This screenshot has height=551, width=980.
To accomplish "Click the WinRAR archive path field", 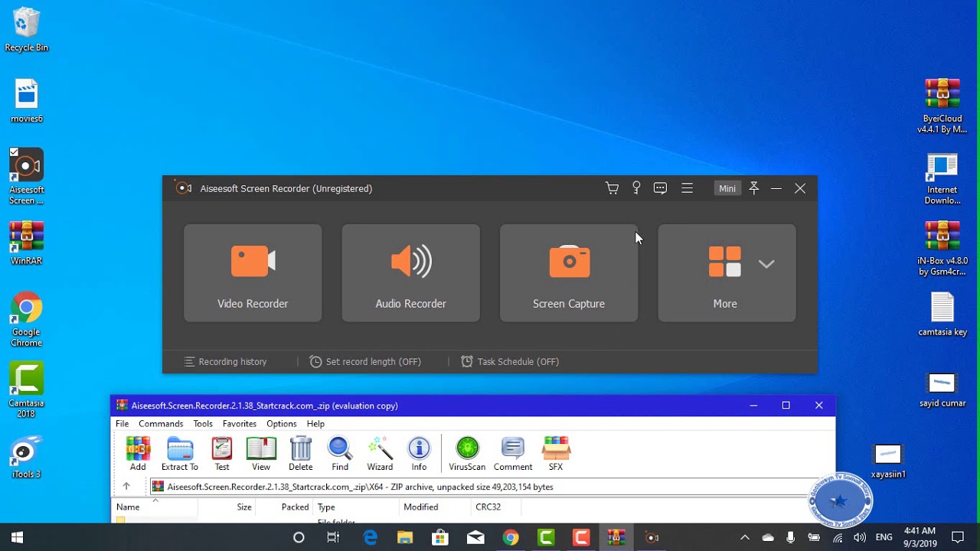I will pos(483,487).
